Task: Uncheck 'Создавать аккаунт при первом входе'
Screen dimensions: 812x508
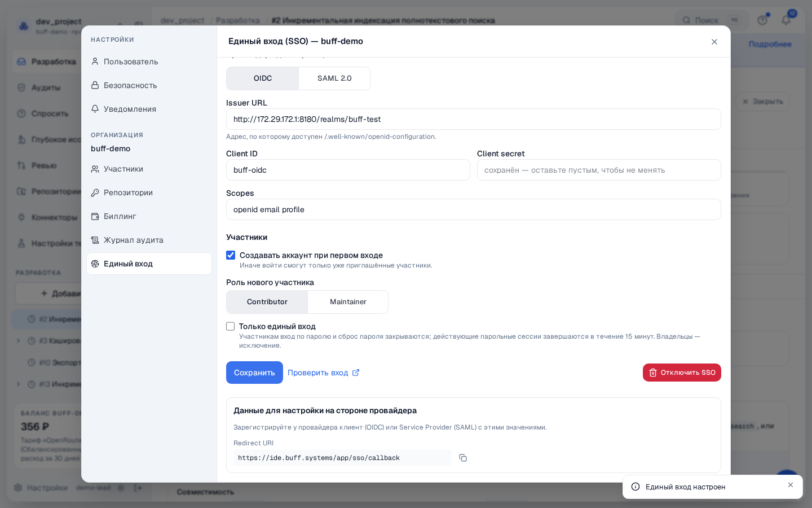Action: (231, 255)
